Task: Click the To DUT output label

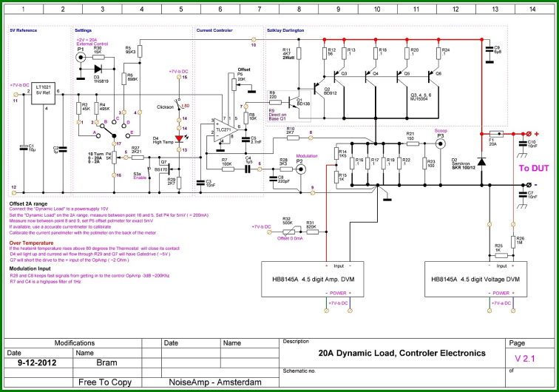Action: (534, 168)
